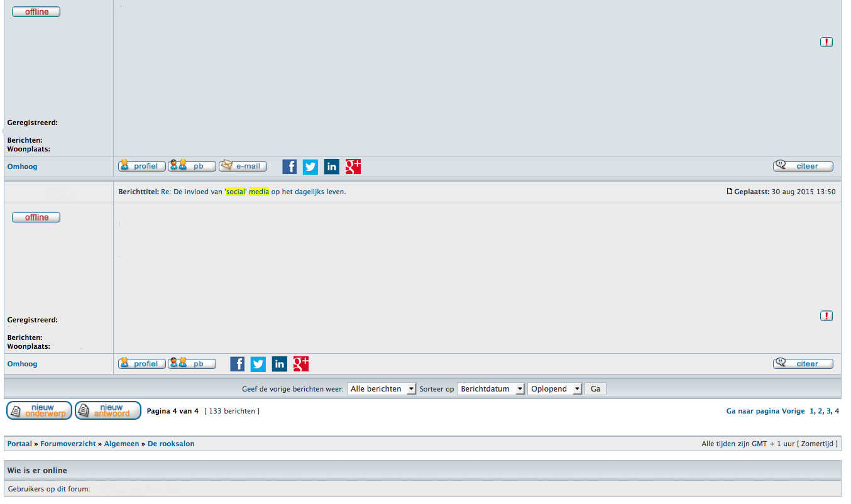
Task: Jump Omhoog from the first post
Action: pos(22,167)
